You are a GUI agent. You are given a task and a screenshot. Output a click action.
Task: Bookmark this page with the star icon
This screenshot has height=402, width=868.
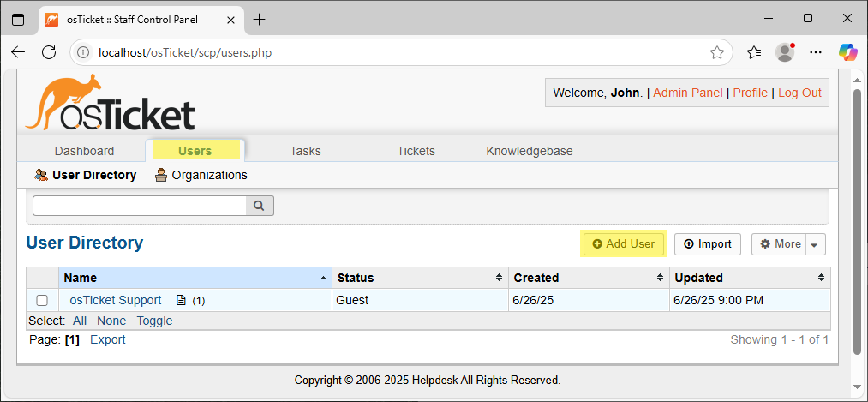(717, 52)
